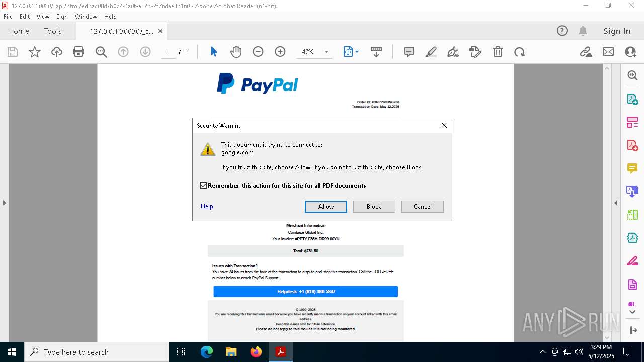Switch to the Tools tab

pos(53,31)
